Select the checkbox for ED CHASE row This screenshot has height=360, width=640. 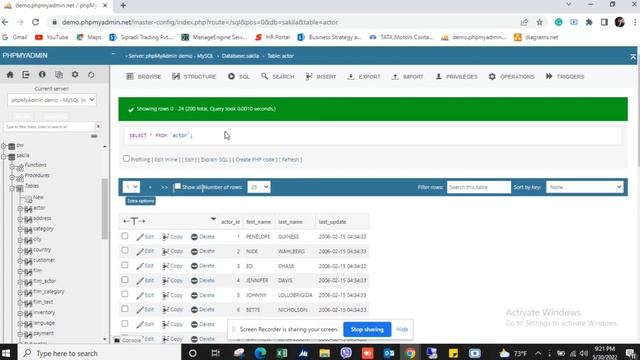(125, 265)
